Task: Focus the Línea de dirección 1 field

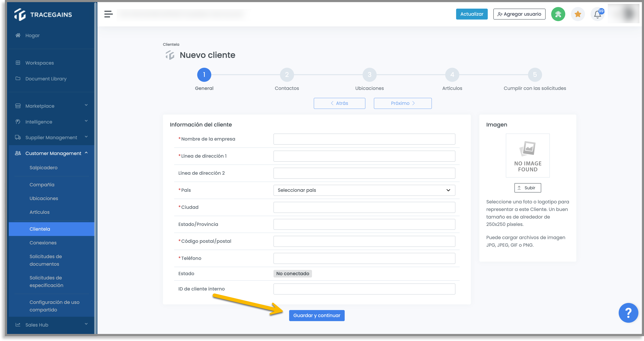Action: [364, 156]
